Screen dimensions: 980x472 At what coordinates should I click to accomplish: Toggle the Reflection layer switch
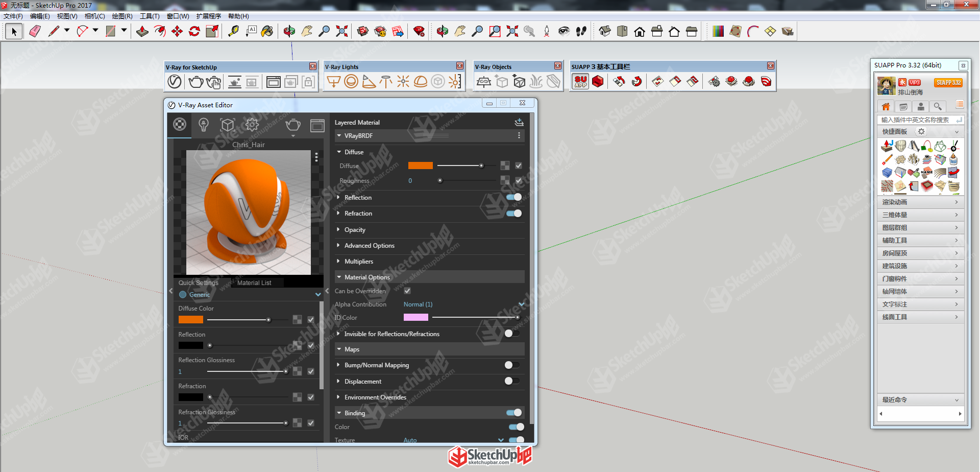(514, 197)
